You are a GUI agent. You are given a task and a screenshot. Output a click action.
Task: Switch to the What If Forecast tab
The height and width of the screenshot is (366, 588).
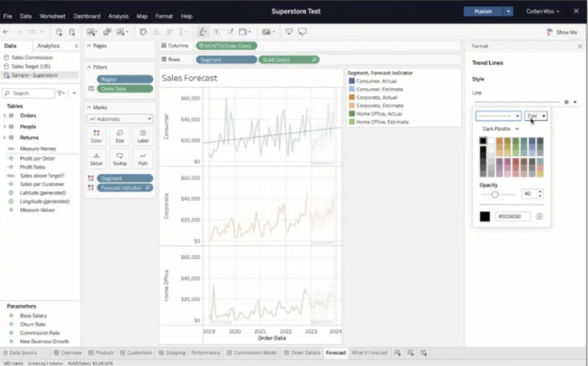369,352
